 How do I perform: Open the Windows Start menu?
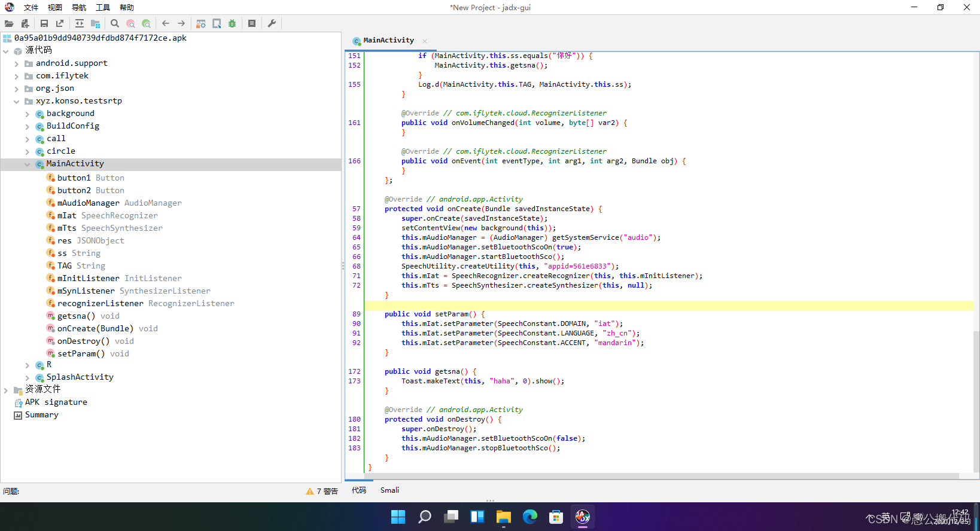(398, 517)
